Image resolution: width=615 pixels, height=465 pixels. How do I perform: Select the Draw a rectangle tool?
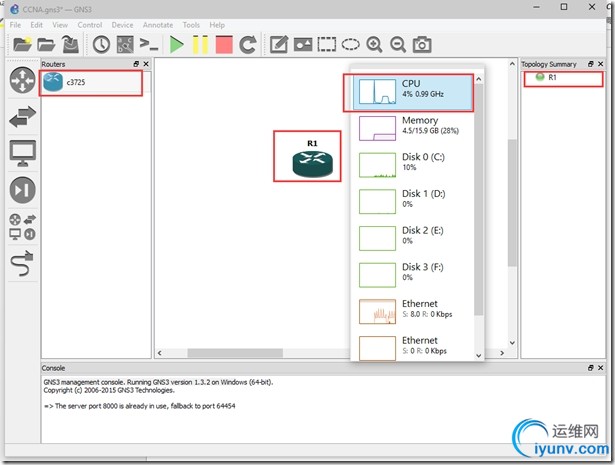[x=327, y=44]
